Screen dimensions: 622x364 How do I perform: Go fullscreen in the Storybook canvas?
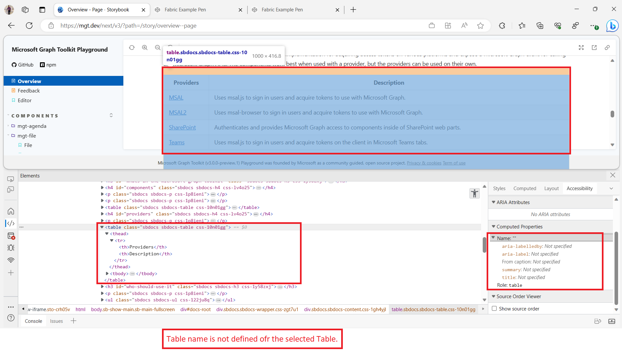(x=581, y=47)
